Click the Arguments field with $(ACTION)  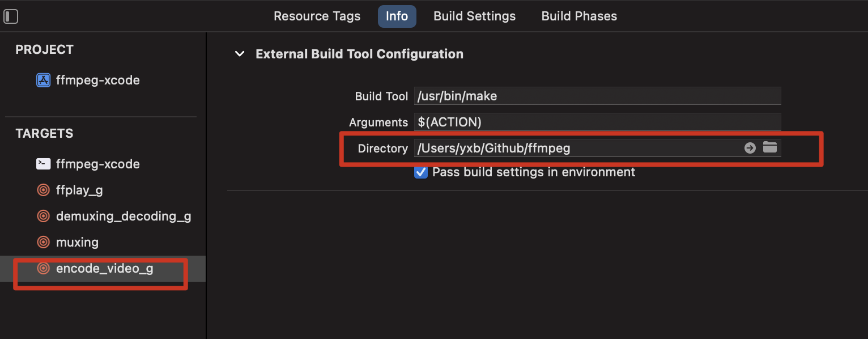click(x=597, y=122)
